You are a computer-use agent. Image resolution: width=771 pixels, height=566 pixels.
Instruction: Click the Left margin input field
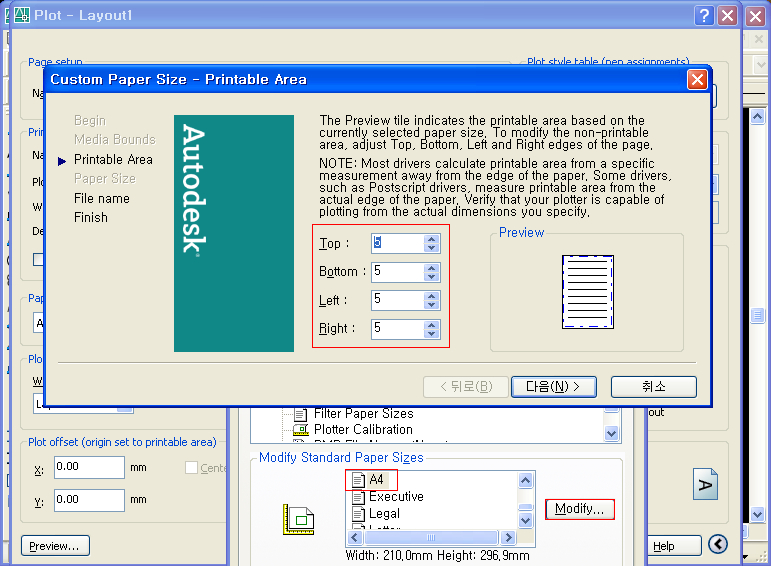[x=398, y=300]
